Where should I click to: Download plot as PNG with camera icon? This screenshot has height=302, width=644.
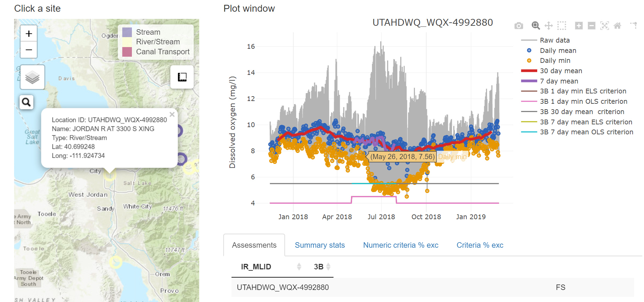coord(519,26)
